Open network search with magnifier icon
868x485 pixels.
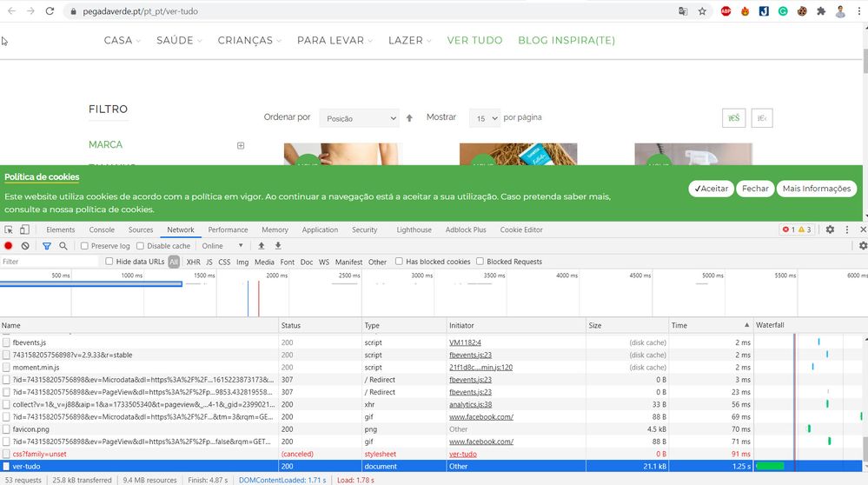63,246
